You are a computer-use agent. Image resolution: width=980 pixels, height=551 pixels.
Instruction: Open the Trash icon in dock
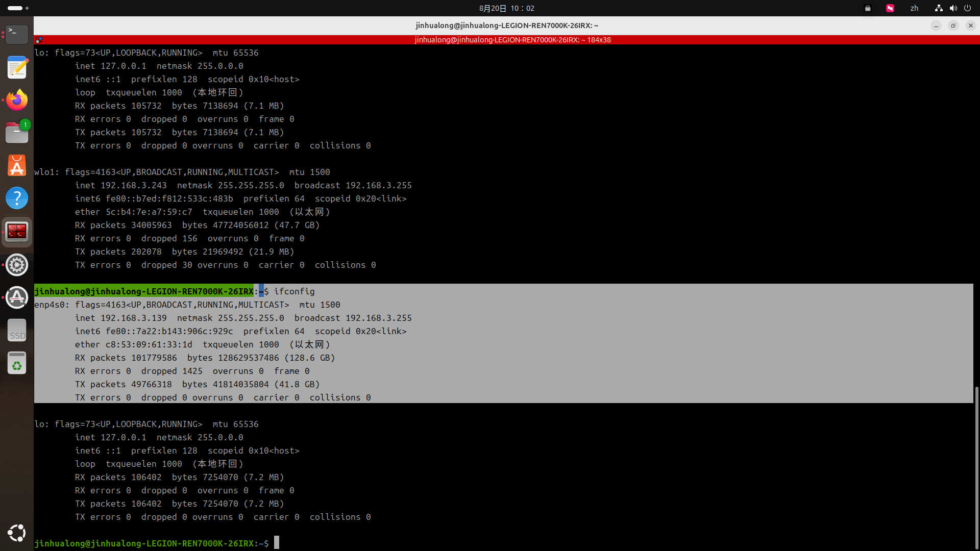click(17, 363)
